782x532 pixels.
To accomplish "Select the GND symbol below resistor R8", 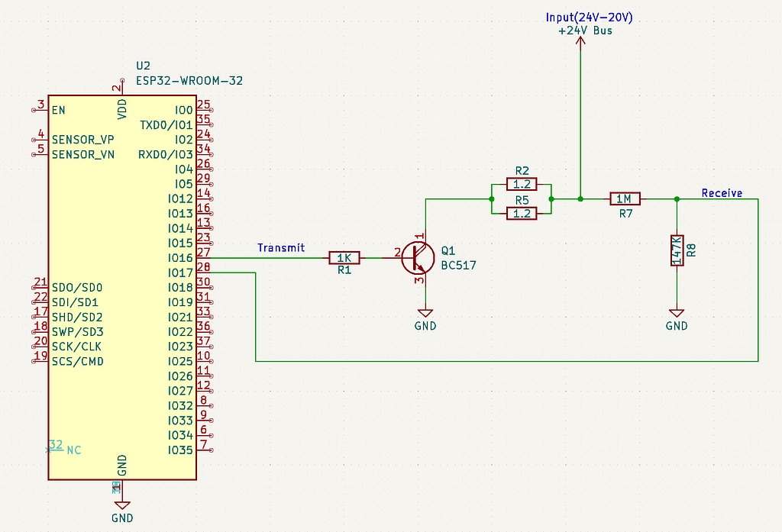I will coord(677,312).
